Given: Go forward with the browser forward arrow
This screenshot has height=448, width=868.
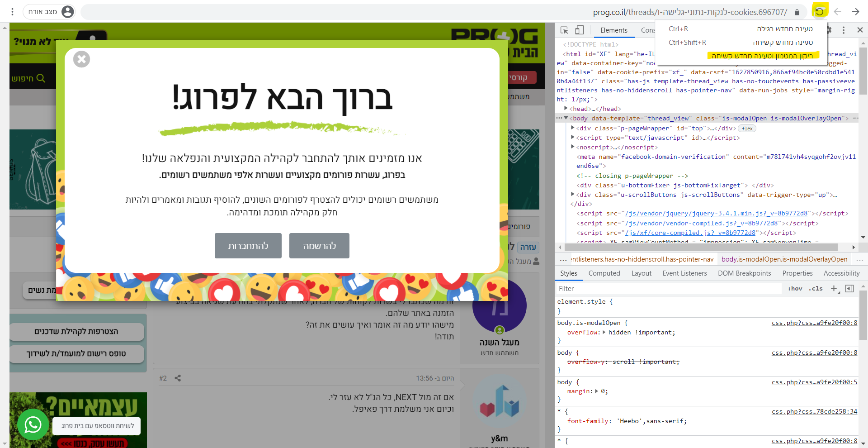Looking at the screenshot, I should (x=855, y=12).
